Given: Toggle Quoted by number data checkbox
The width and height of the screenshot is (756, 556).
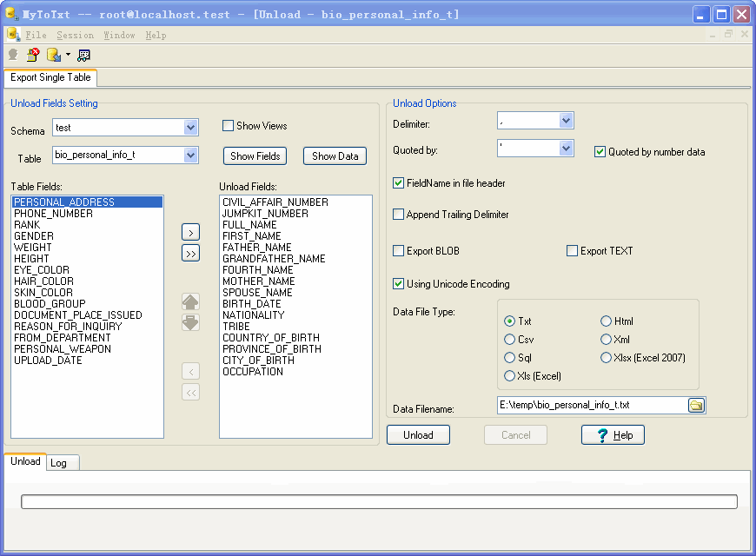Looking at the screenshot, I should 600,152.
